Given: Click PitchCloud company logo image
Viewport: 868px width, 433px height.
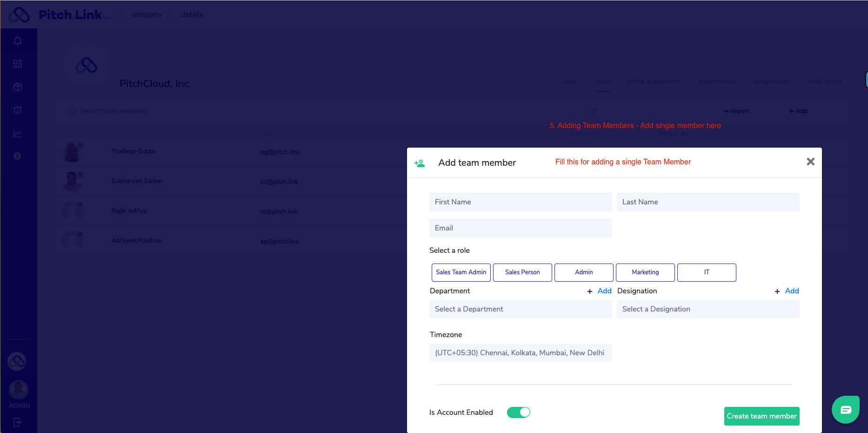Looking at the screenshot, I should [x=87, y=65].
